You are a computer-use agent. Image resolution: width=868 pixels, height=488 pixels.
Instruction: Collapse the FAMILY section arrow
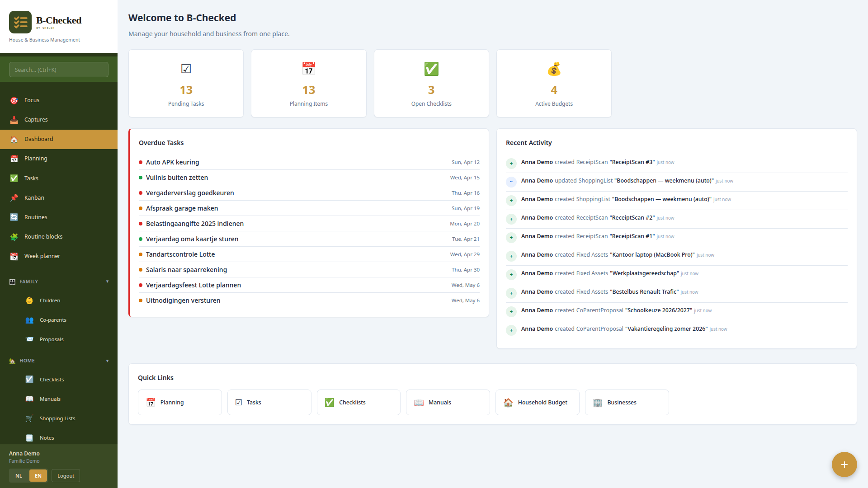pyautogui.click(x=107, y=282)
